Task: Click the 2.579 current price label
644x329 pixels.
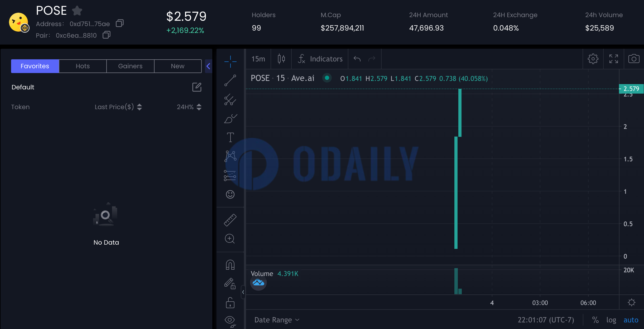Action: click(631, 89)
